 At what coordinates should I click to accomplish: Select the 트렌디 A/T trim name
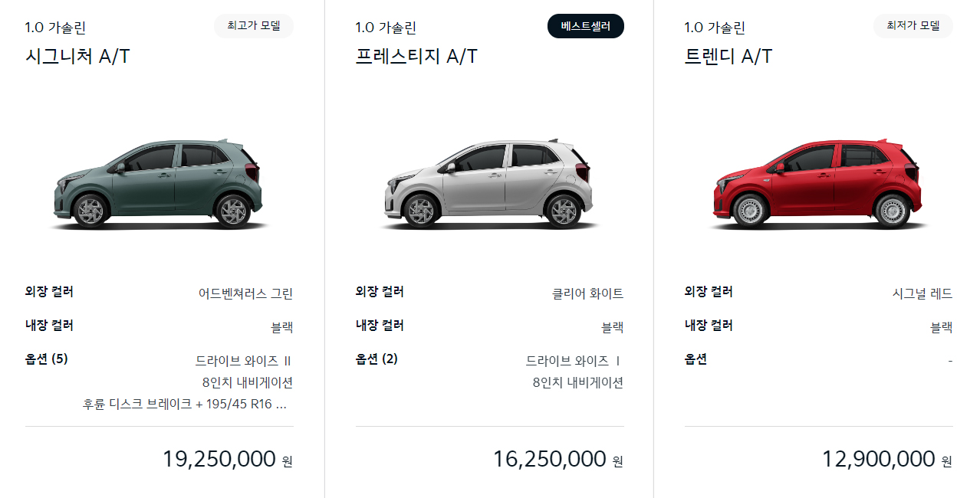click(x=728, y=55)
